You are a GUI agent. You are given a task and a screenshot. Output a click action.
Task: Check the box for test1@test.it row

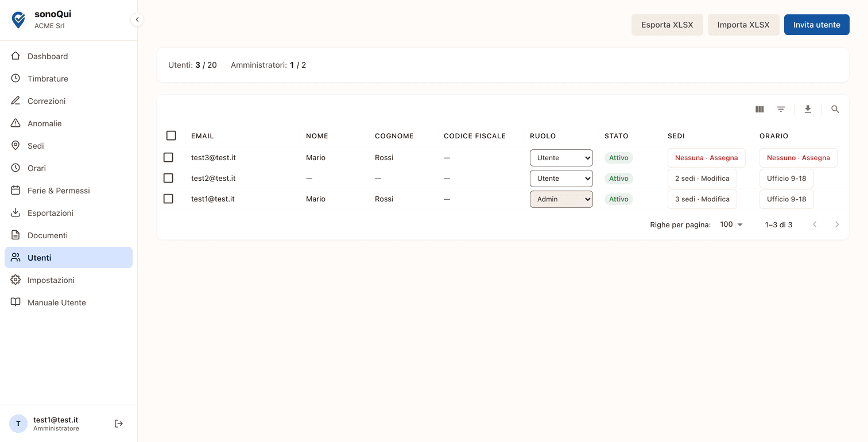[168, 199]
